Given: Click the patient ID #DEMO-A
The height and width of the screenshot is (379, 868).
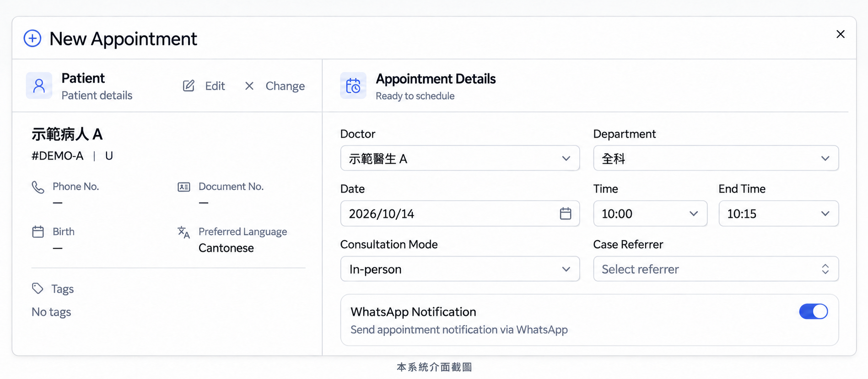Looking at the screenshot, I should (x=58, y=156).
